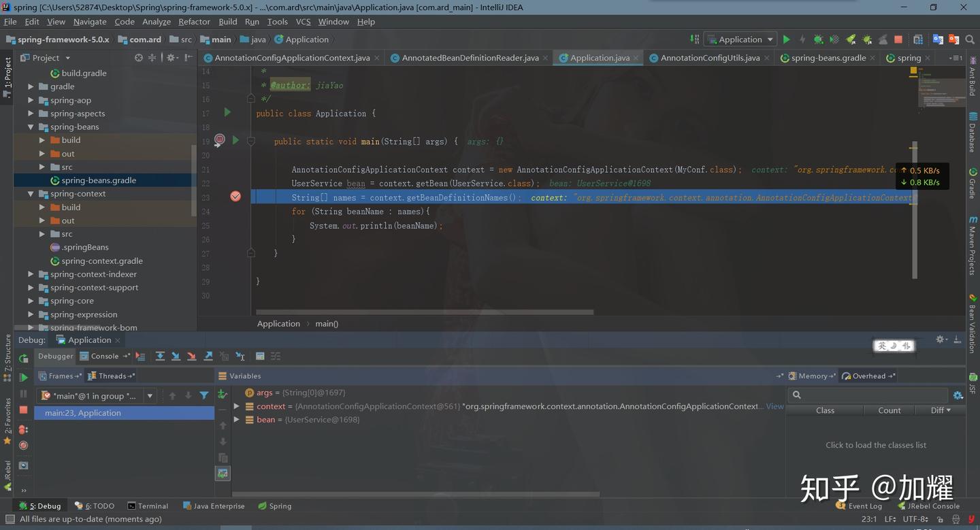Open the Refactor menu
The image size is (980, 530).
[x=194, y=22]
